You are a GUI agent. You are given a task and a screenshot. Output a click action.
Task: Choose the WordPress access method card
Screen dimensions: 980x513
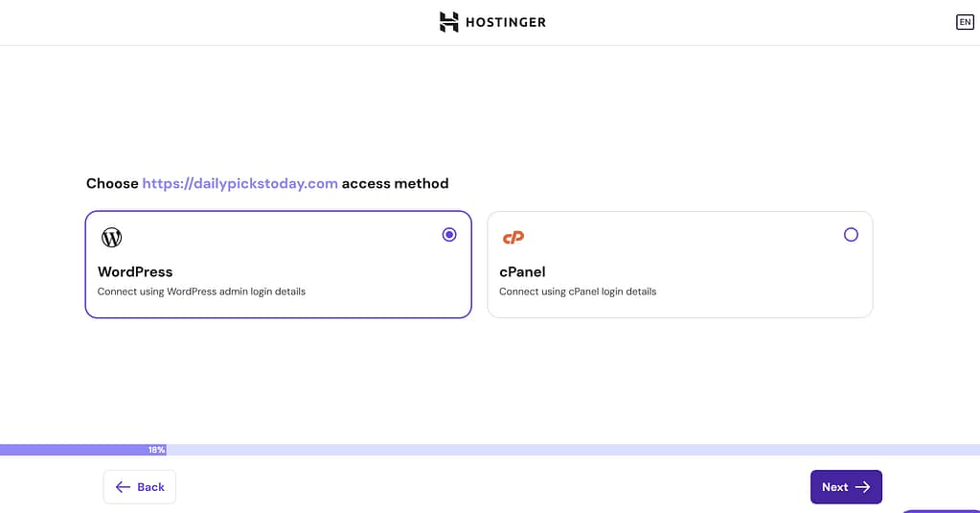tap(278, 265)
